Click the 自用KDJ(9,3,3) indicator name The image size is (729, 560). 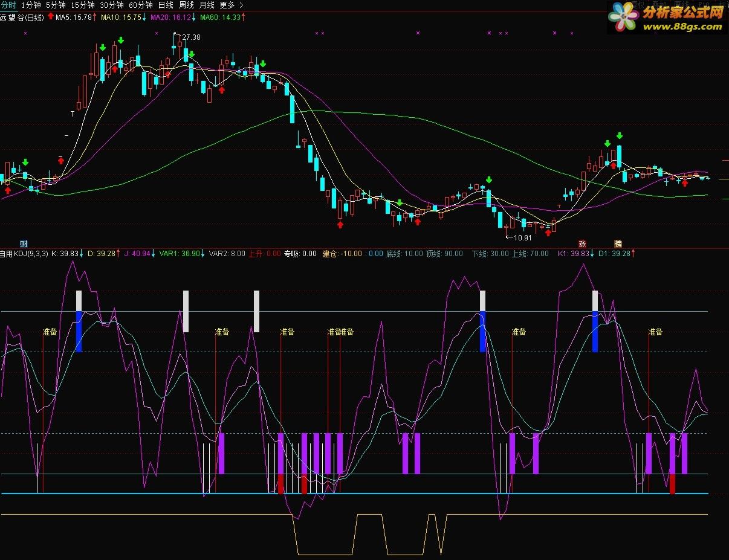click(x=24, y=254)
